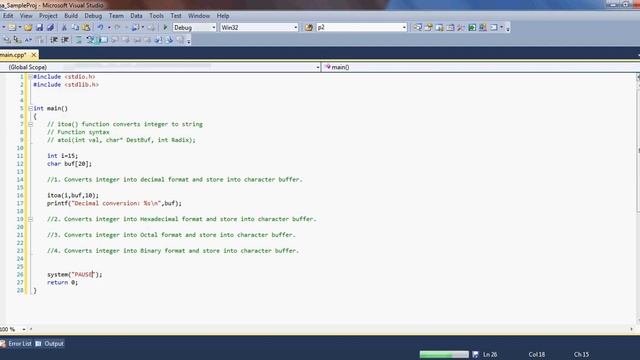Open the Start Page icon
This screenshot has width=640, height=360.
tap(472, 27)
